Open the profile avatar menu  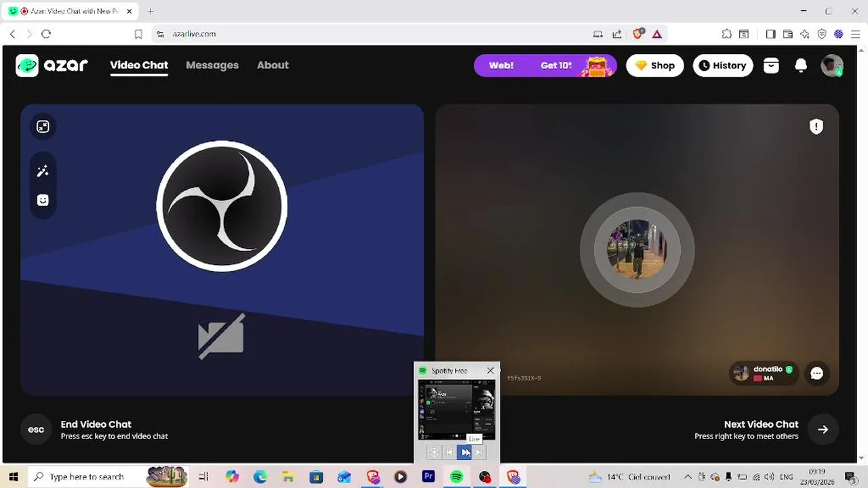831,65
